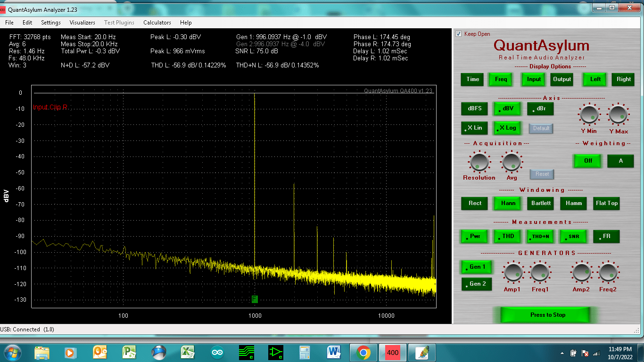Open Calculator from the taskbar

(305, 352)
